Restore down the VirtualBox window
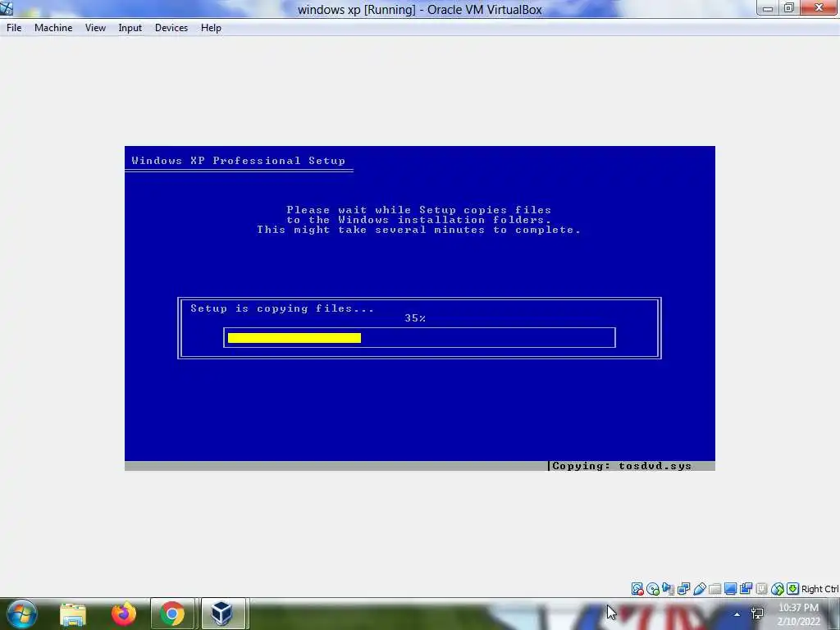Viewport: 840px width, 630px height. pyautogui.click(x=789, y=8)
